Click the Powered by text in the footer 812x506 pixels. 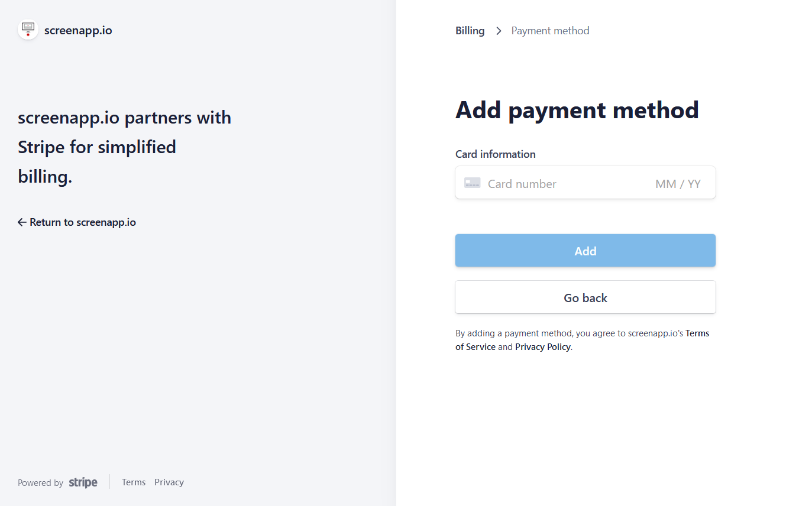[40, 483]
